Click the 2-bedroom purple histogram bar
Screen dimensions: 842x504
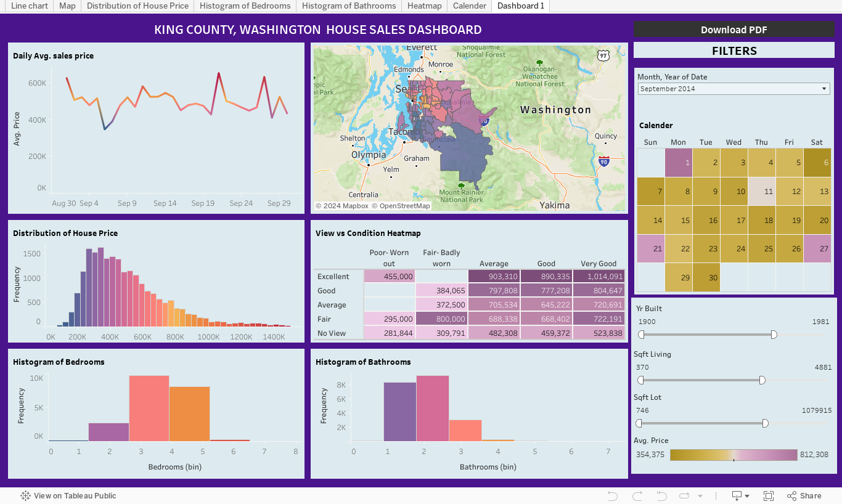point(108,432)
